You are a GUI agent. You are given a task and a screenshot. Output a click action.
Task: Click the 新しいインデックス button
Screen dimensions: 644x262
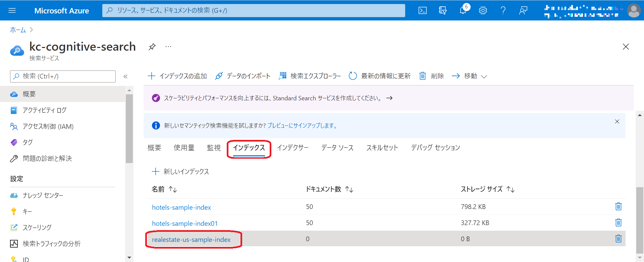tap(180, 172)
